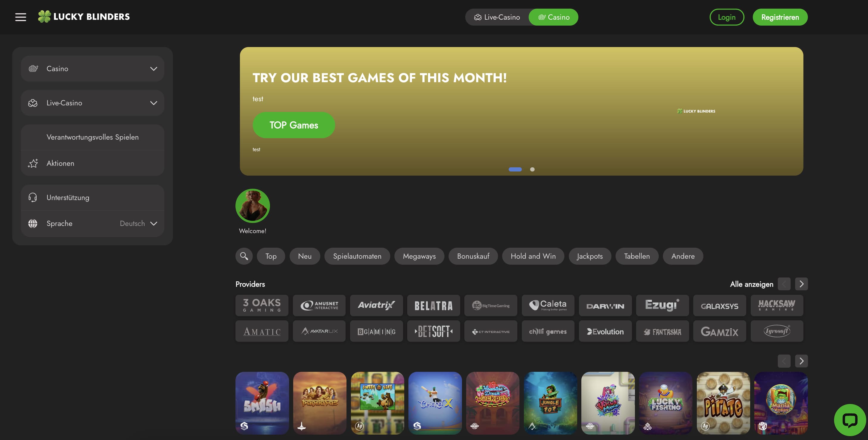The width and height of the screenshot is (868, 440).
Task: Expand the Live-Casino sidebar section
Action: click(92, 103)
